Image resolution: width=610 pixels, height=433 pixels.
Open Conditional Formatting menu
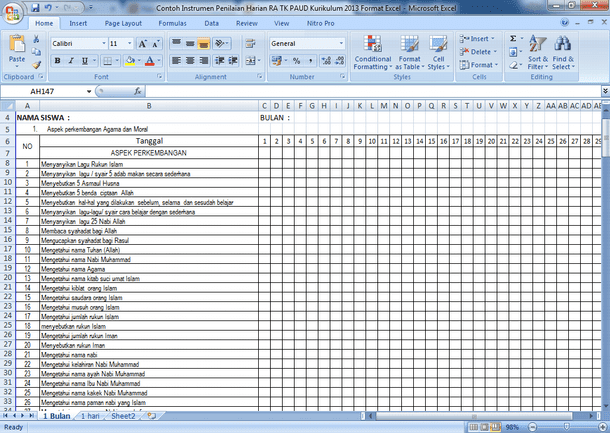coord(373,53)
